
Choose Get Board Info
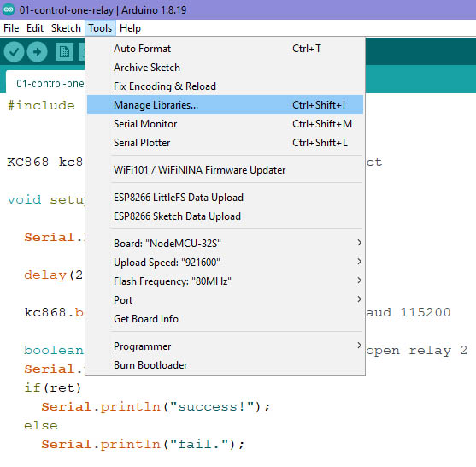[225, 319]
